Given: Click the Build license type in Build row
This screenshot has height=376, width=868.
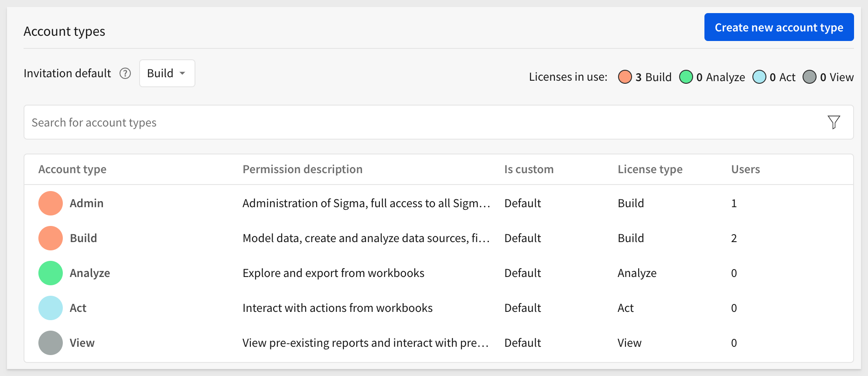Looking at the screenshot, I should click(631, 238).
